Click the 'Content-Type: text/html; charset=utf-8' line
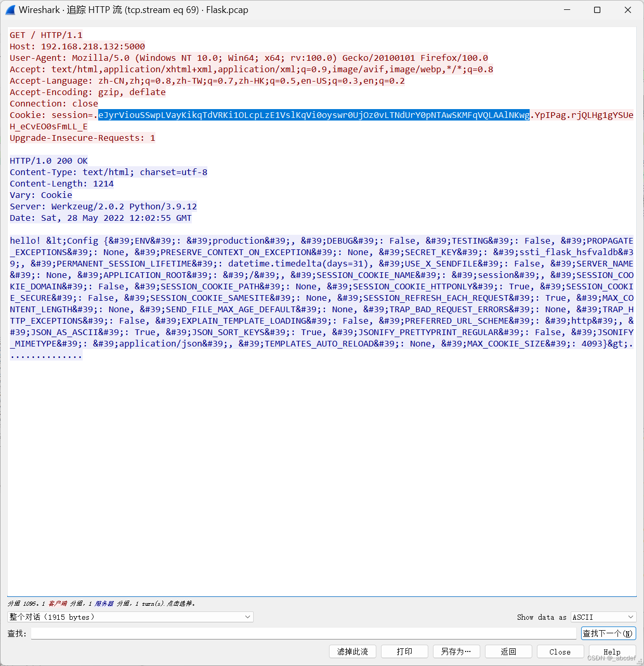 tap(109, 172)
